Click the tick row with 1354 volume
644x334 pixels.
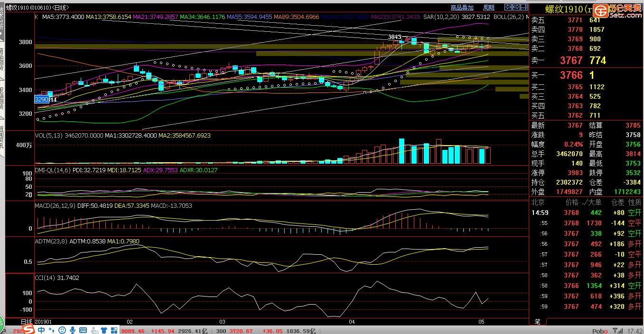point(586,286)
